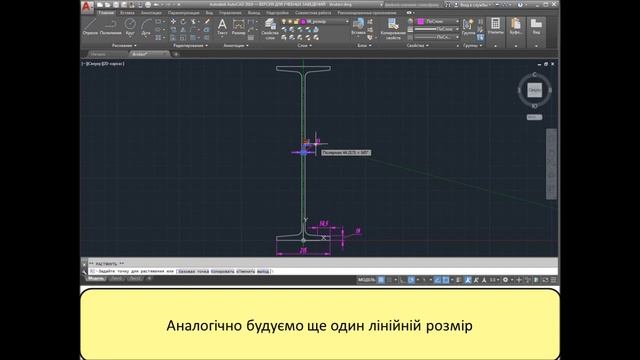Click the Group (Группа) icon
The width and height of the screenshot is (640, 360).
(468, 27)
